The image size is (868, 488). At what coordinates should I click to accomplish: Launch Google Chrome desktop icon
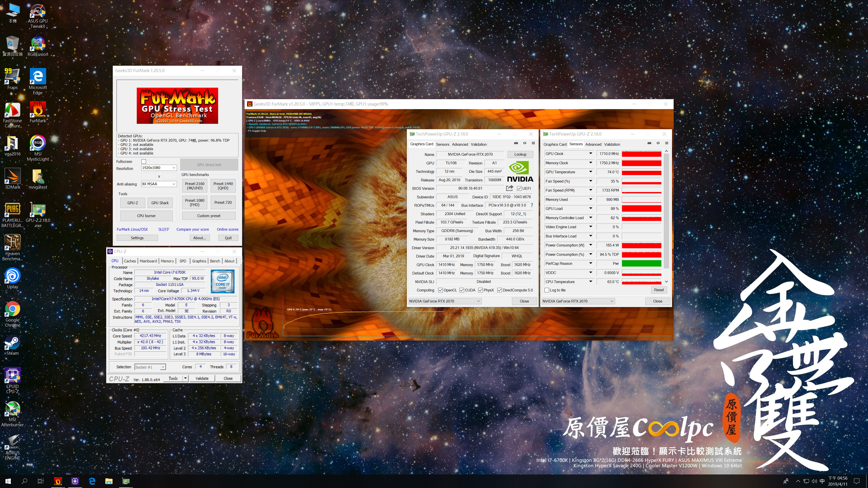[12, 314]
